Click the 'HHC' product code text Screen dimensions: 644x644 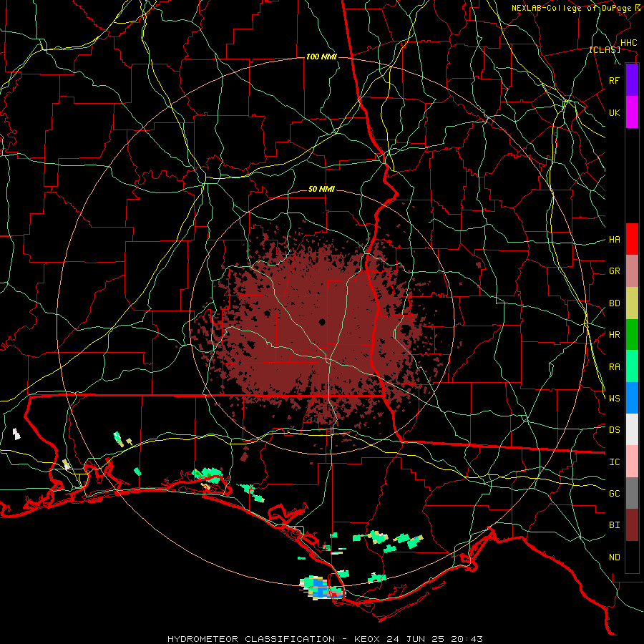pos(628,43)
